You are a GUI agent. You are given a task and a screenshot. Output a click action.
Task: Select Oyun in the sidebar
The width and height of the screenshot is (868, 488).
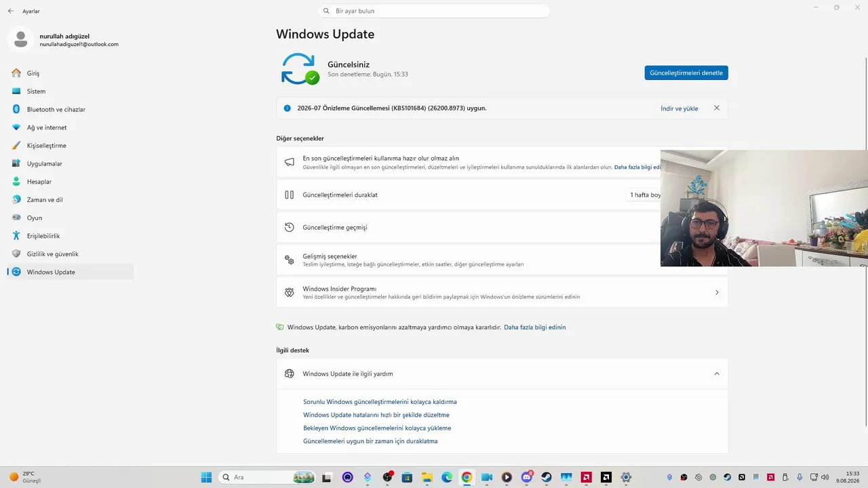click(x=71, y=218)
